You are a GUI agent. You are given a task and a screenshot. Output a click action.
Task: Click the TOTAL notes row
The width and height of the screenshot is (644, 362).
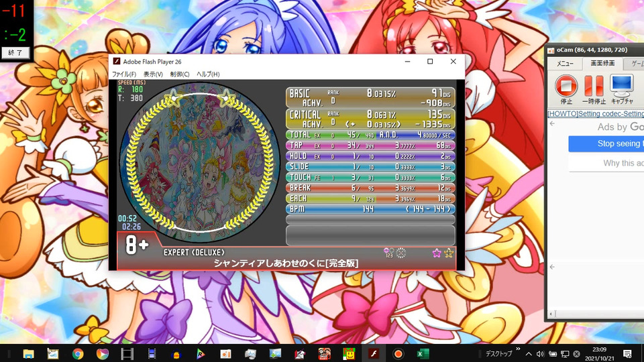(x=370, y=135)
